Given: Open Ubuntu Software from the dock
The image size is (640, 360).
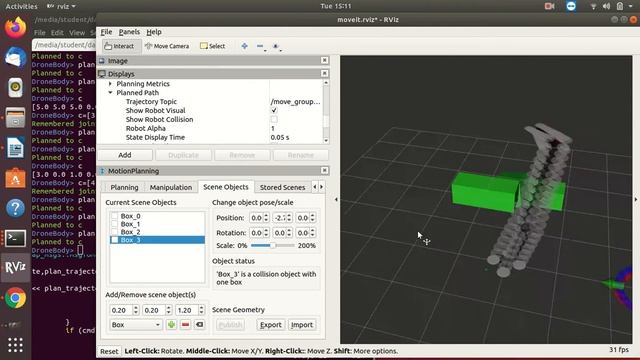Looking at the screenshot, I should 15,178.
